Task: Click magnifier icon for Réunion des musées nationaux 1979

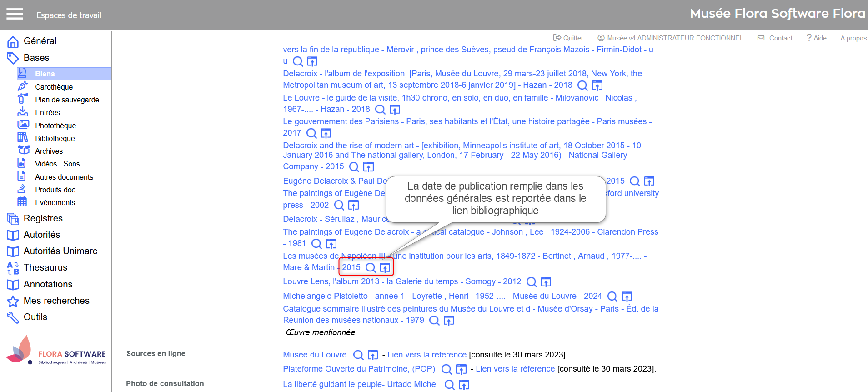Action: 434,321
